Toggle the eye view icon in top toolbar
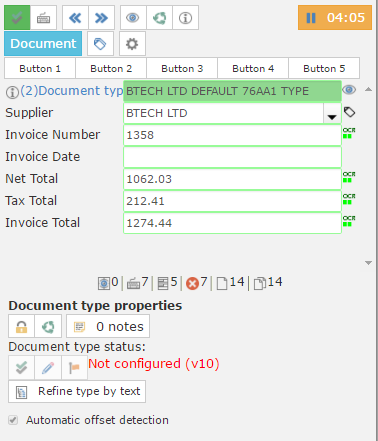Viewport: 378px width, 441px height. tap(133, 18)
